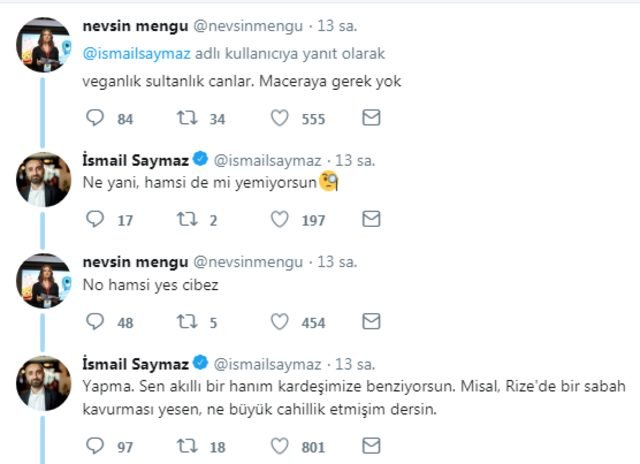This screenshot has width=640, height=464.
Task: Message the 'No hamsi yes cibez' tweet
Action: (x=371, y=322)
